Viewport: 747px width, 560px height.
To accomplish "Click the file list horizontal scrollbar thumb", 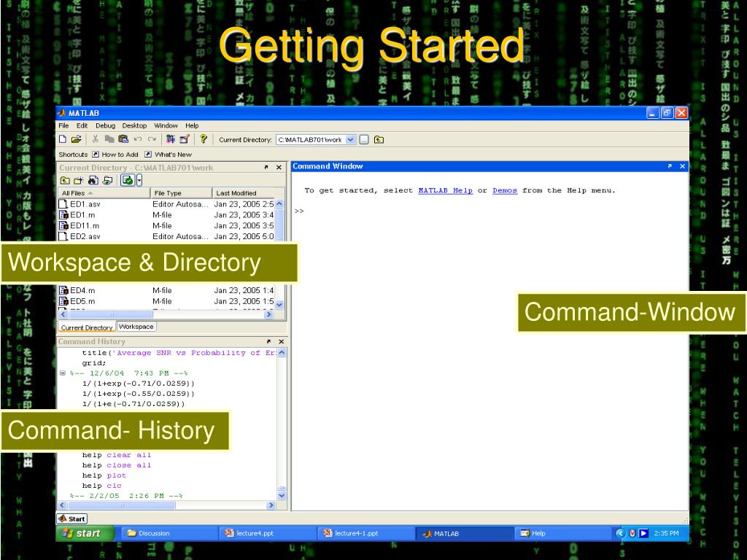I will (x=111, y=314).
